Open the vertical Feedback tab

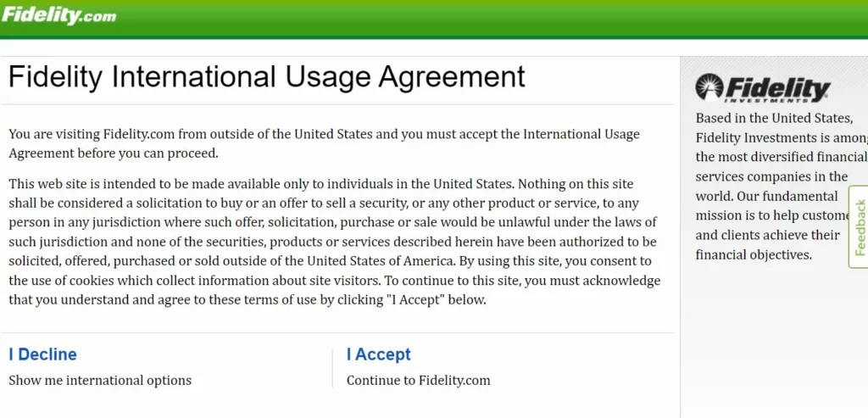860,227
